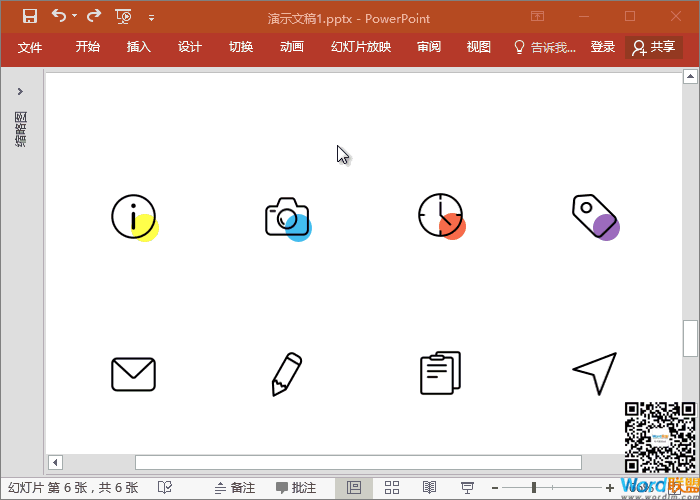700x500 pixels.
Task: Click the zoom slider handle
Action: pos(534,488)
